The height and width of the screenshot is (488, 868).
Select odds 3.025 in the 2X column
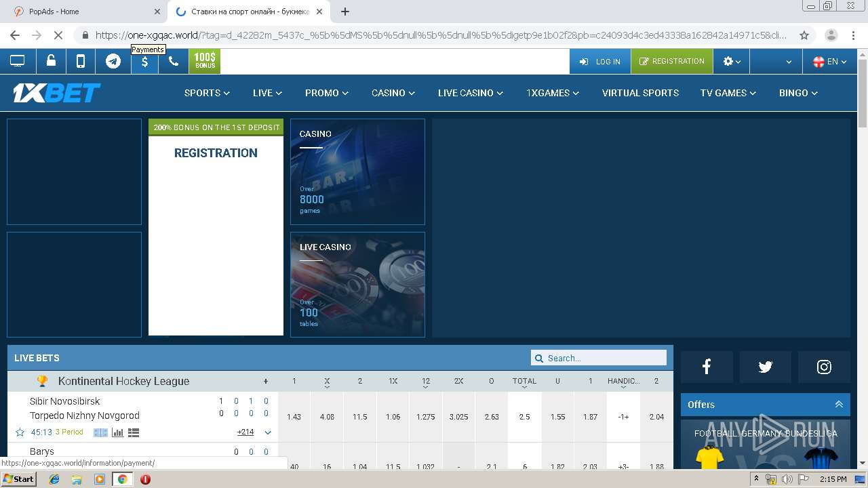pos(458,417)
